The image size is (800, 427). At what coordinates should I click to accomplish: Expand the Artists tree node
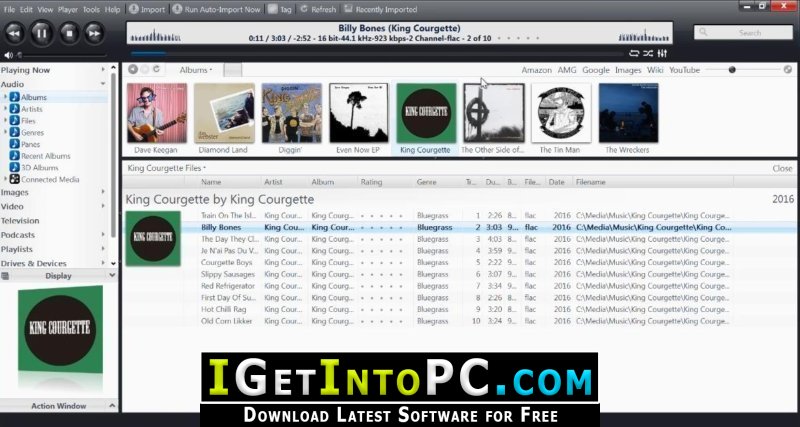[x=6, y=109]
